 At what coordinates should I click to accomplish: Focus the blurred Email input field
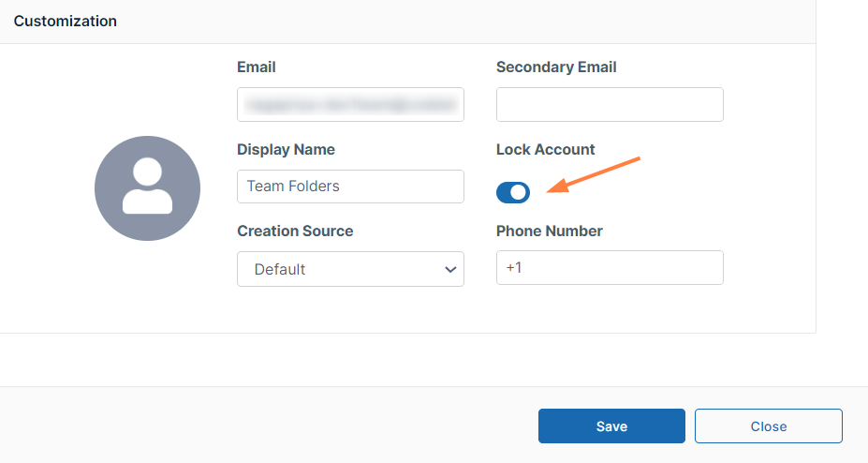(x=350, y=105)
